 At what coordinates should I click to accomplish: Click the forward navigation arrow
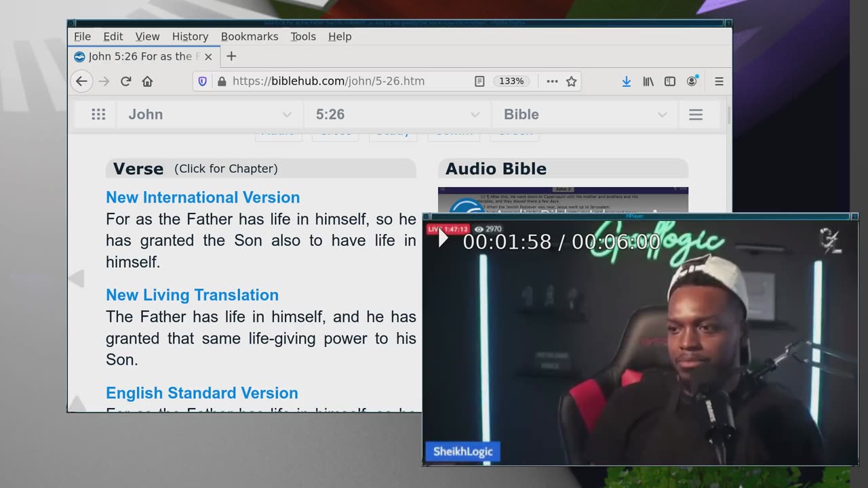pyautogui.click(x=104, y=81)
